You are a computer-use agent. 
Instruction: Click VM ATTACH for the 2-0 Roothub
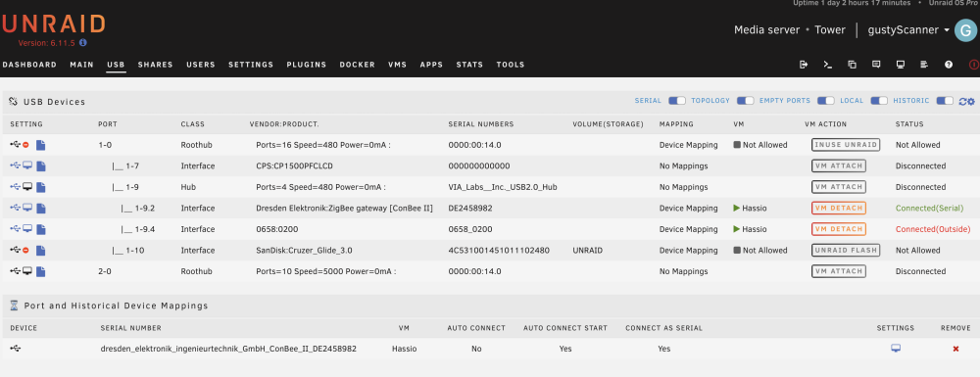838,271
